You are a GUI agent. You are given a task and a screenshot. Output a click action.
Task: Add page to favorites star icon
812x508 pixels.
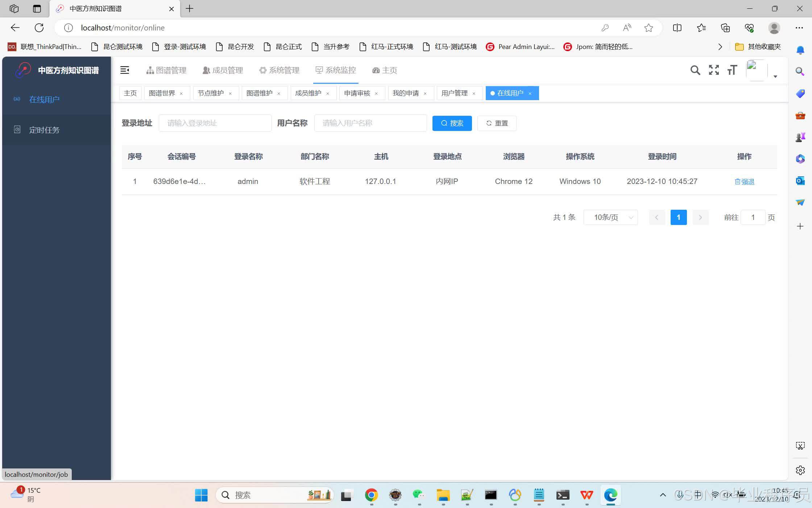coord(649,28)
